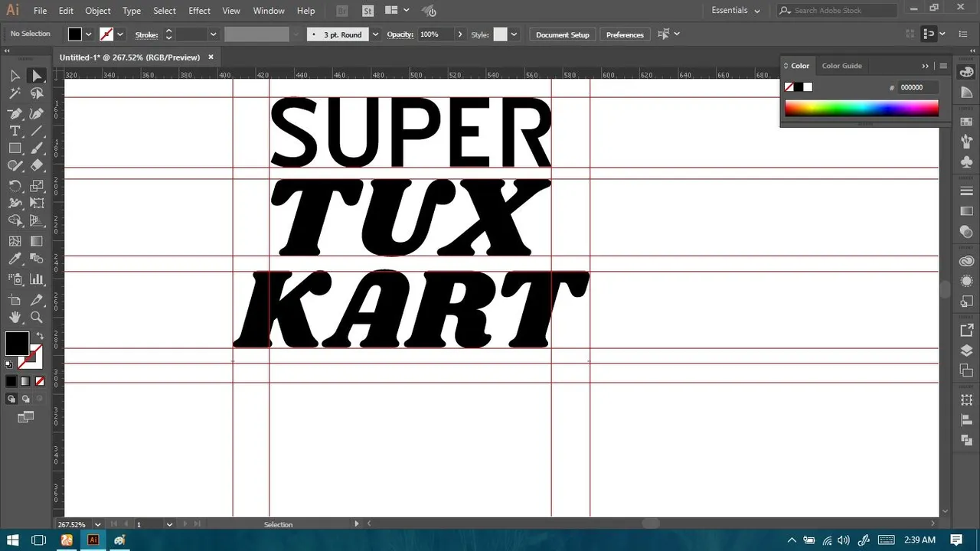This screenshot has width=980, height=551.
Task: Open the Essentials workspace switcher
Action: coord(736,11)
